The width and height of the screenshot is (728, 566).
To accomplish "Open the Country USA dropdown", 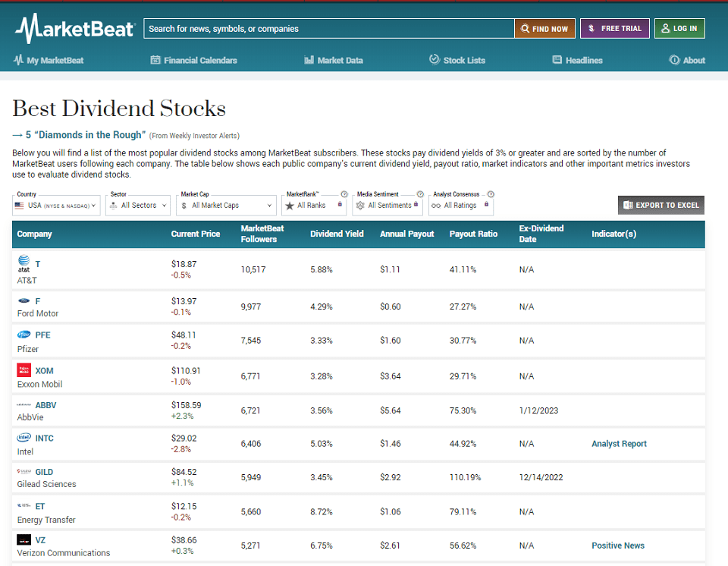I will pos(56,206).
